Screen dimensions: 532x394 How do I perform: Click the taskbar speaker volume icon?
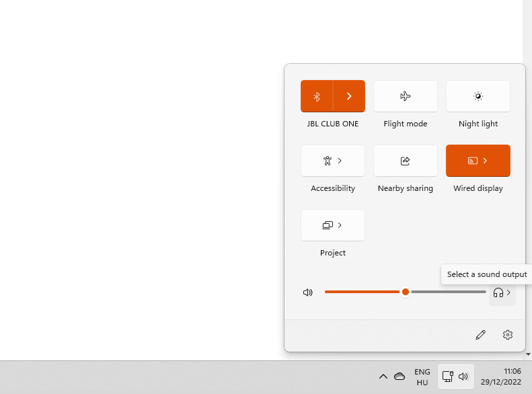463,377
